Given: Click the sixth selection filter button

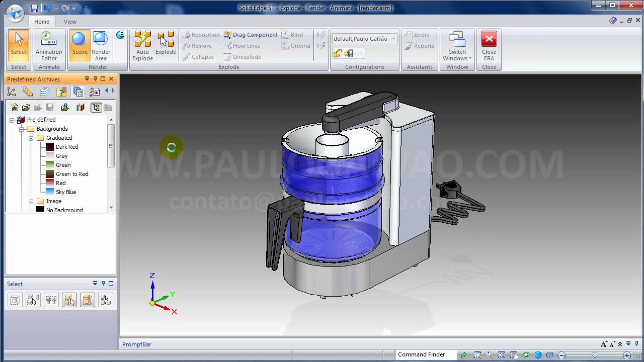Looking at the screenshot, I should [x=106, y=300].
